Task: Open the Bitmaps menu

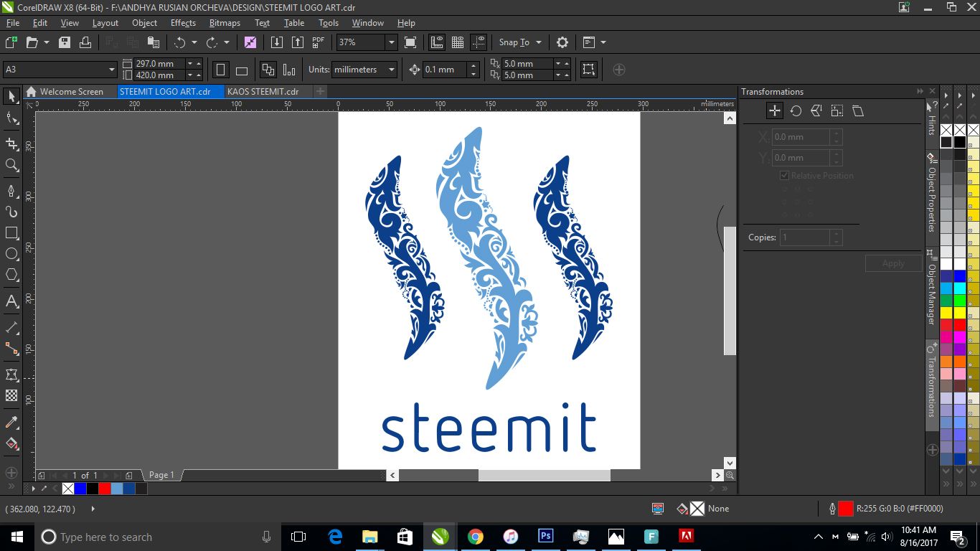Action: [x=224, y=22]
